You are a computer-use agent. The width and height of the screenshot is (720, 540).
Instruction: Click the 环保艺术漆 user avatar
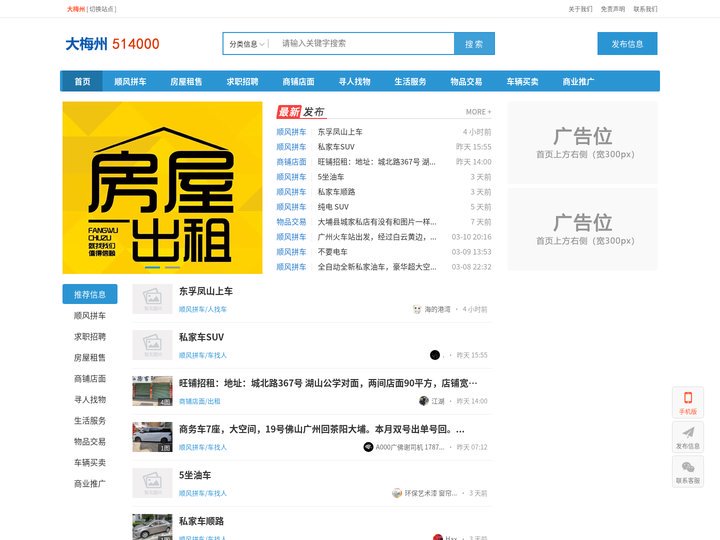coord(397,493)
